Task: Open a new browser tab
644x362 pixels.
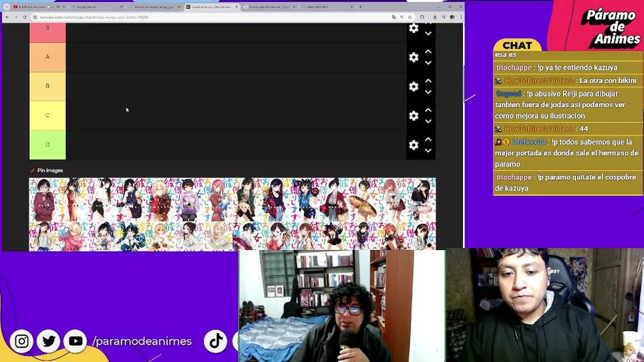Action: tap(360, 7)
